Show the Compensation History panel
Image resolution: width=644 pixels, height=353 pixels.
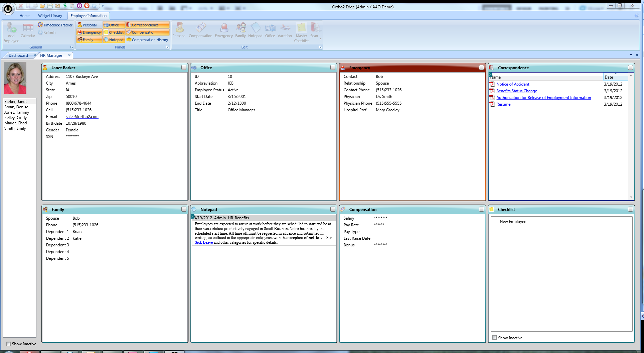point(148,40)
